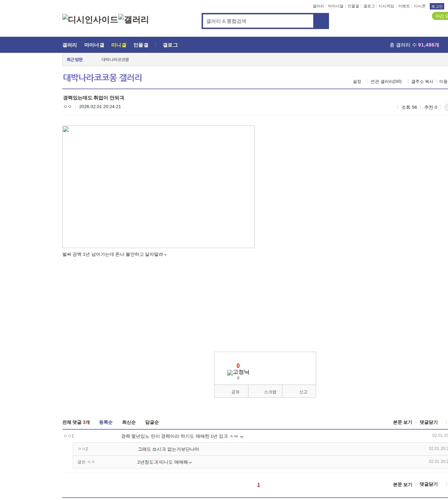Screen dimensions: 448x500
Task: Open 연관 갤러리(0/0)
Action: [x=386, y=82]
